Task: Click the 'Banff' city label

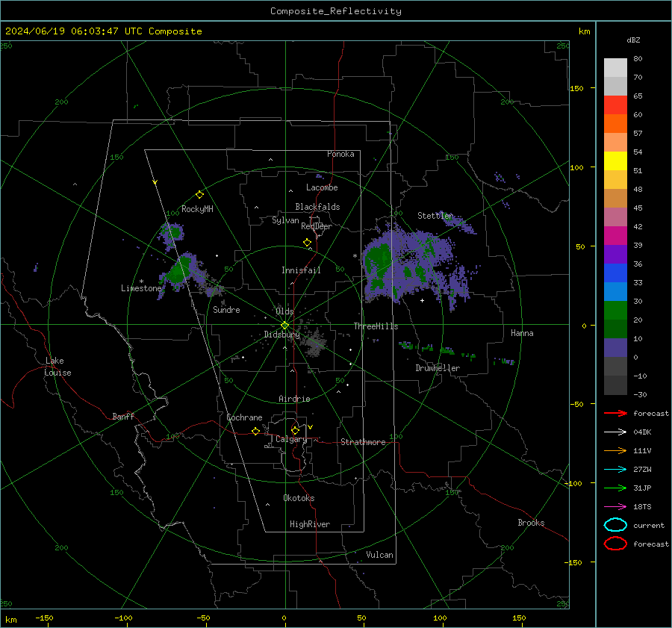Action: (123, 416)
